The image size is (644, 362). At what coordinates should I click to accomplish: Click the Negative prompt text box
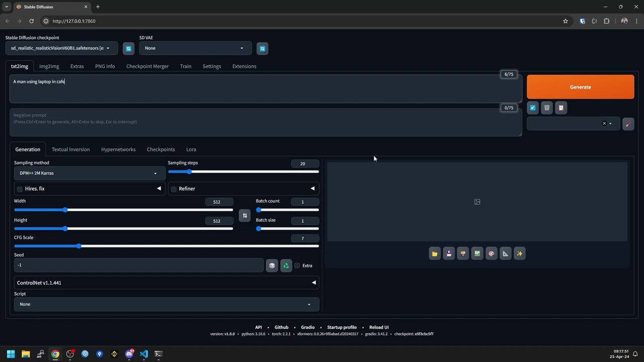click(x=266, y=123)
